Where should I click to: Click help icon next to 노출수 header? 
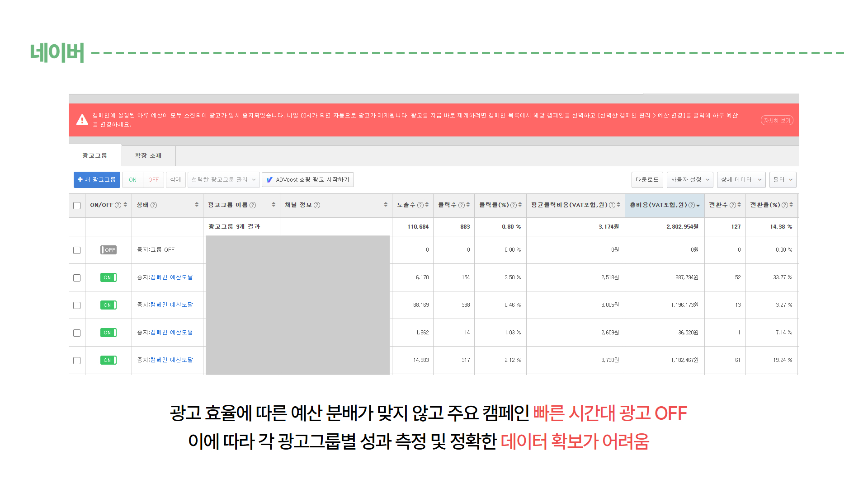[x=420, y=205]
